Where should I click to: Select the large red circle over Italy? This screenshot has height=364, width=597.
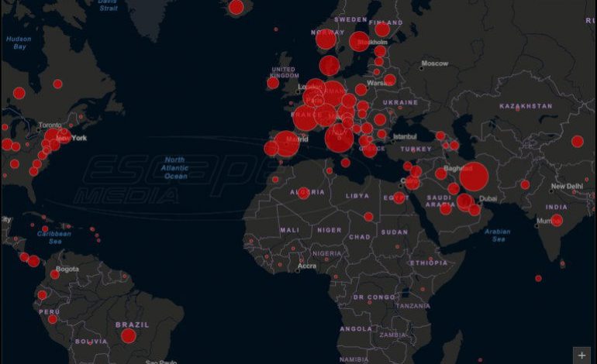pos(339,138)
